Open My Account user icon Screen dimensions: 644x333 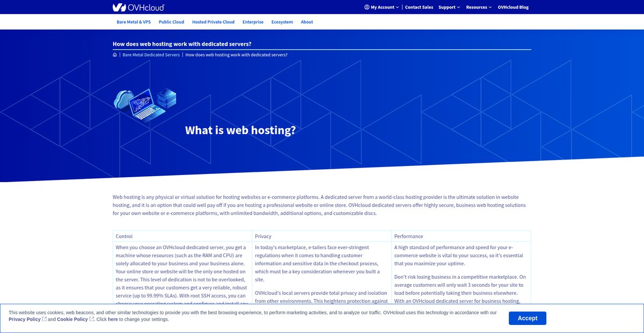tap(367, 7)
